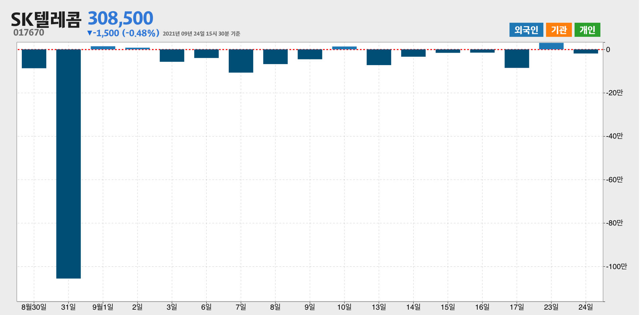Click the bar for 8일
The image size is (644, 315).
pyautogui.click(x=275, y=57)
